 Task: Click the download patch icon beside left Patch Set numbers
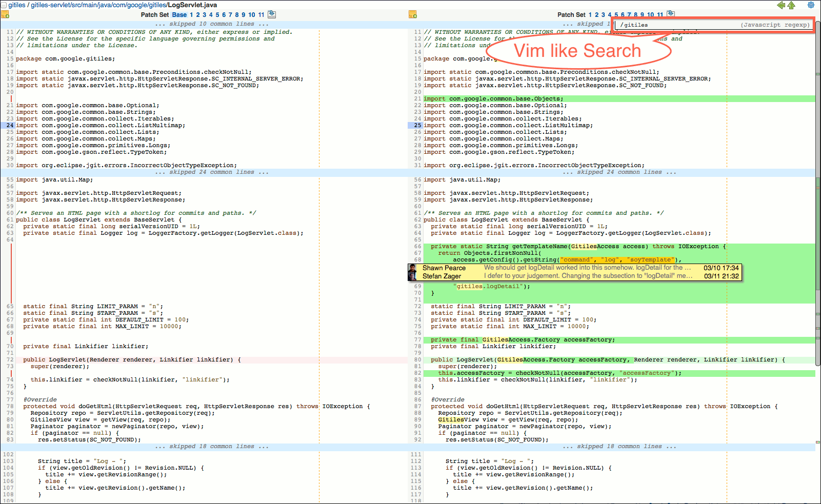272,14
